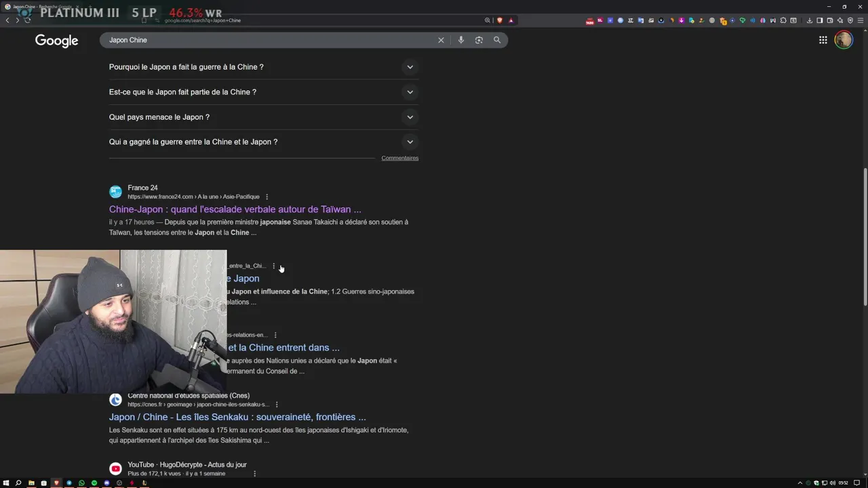Open Brave Shields lion icon
Image resolution: width=868 pixels, height=488 pixels.
pos(500,20)
